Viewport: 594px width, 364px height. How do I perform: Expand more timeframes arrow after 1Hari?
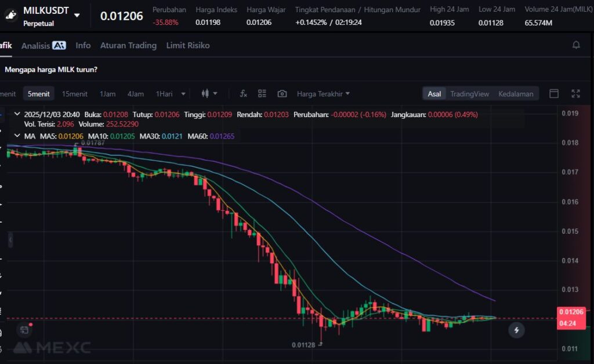click(x=183, y=94)
